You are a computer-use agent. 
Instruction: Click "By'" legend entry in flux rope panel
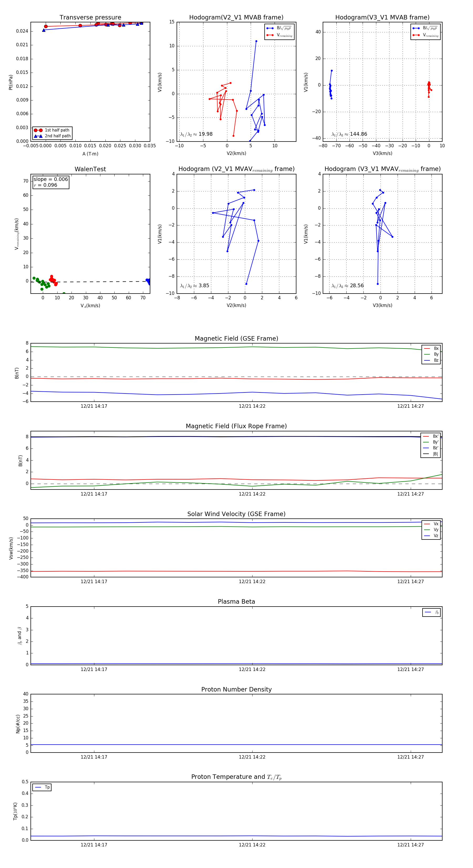[x=431, y=442]
